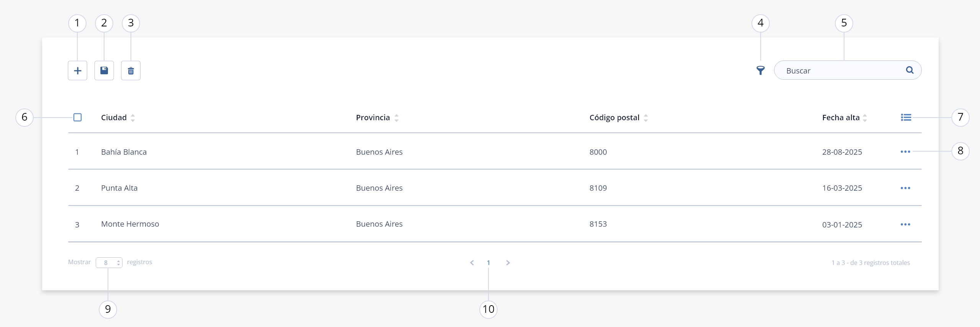Toggle the select-all checkbox in the header
This screenshot has height=327, width=980.
click(77, 117)
